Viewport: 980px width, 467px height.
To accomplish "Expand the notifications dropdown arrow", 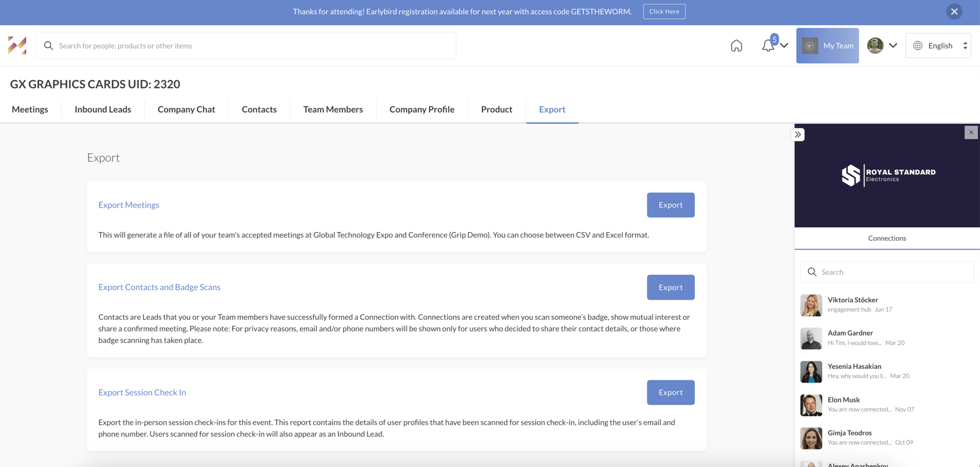I will (784, 46).
